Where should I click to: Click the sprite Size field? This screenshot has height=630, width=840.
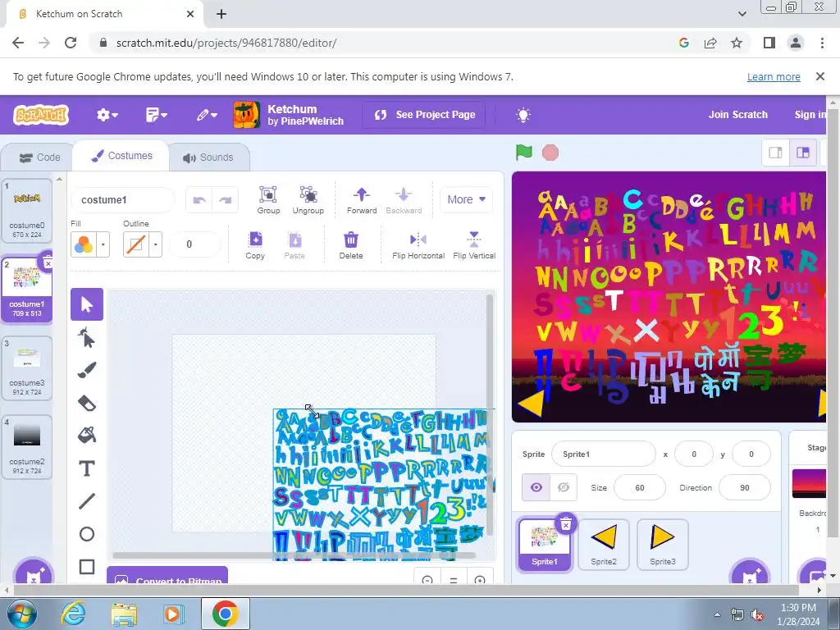click(x=639, y=487)
